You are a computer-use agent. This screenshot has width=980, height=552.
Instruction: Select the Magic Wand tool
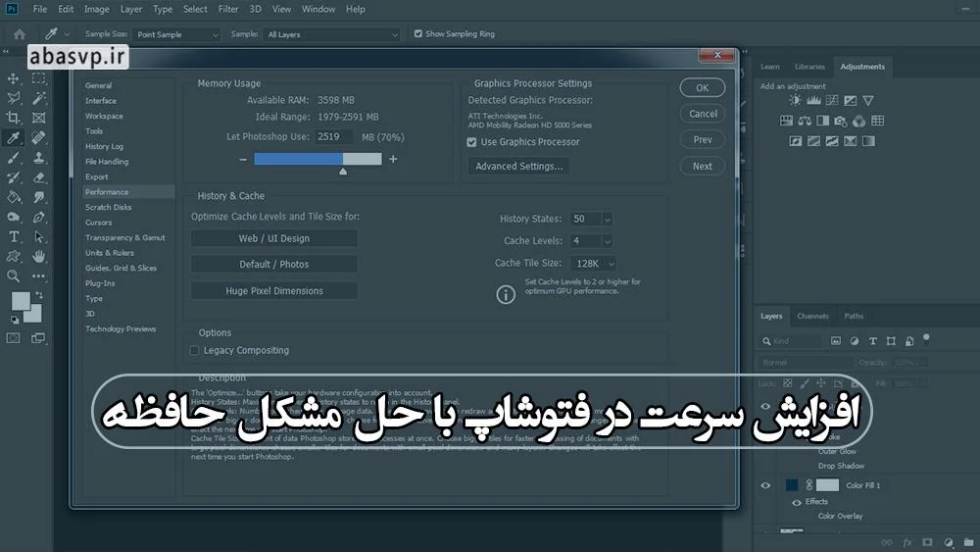tap(39, 98)
